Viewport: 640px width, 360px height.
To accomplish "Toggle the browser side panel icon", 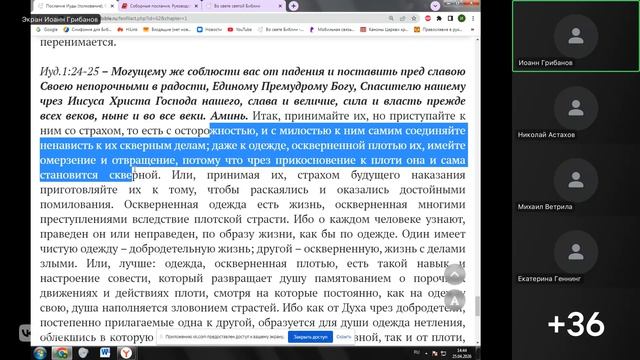I will [450, 18].
